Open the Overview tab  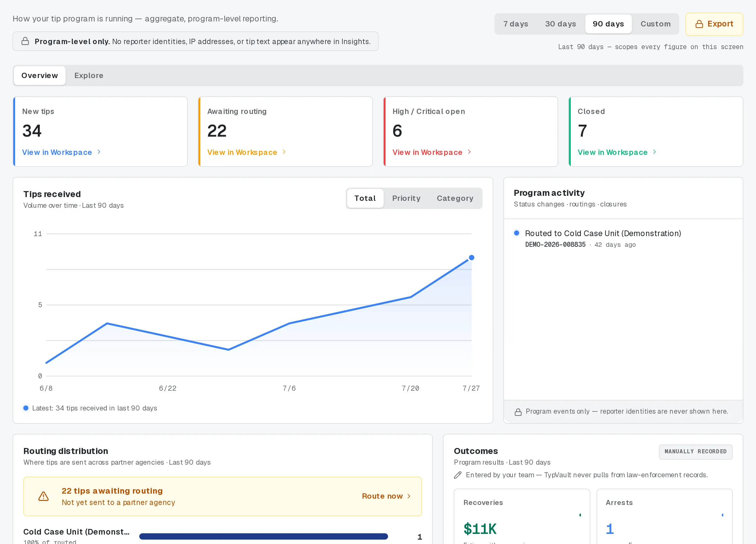pos(40,76)
